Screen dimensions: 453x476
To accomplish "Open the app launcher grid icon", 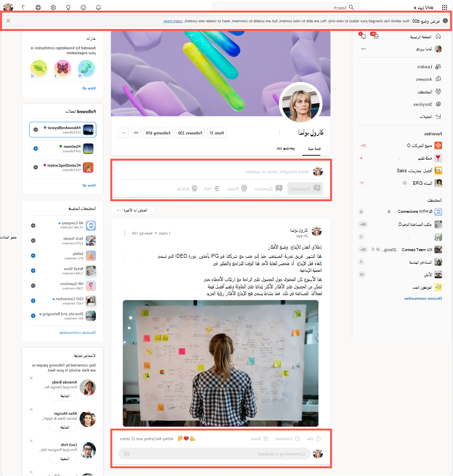I will (444, 7).
